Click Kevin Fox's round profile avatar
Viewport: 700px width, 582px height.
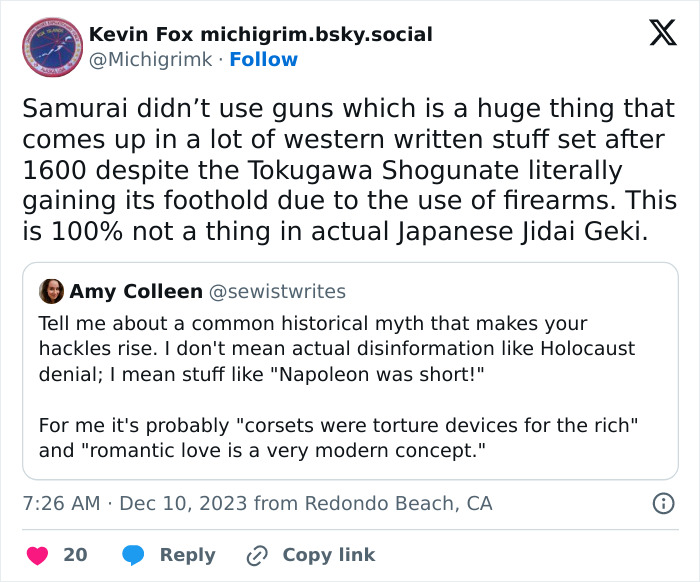(51, 46)
